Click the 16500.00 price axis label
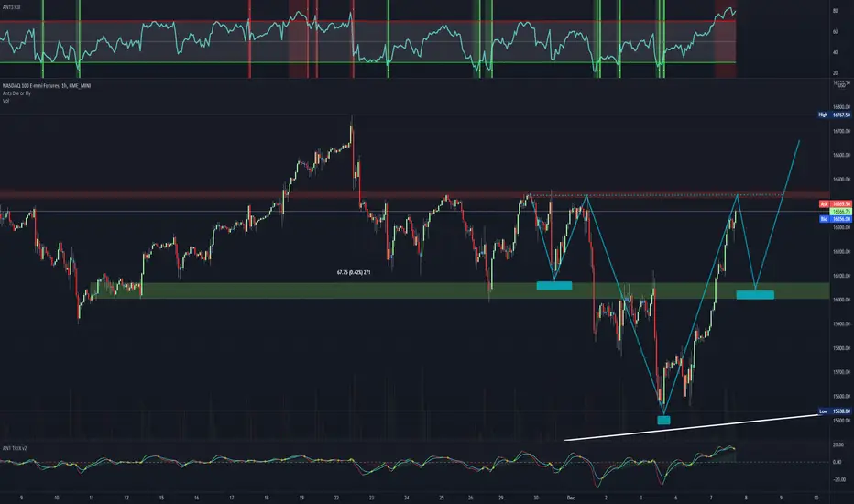The height and width of the screenshot is (504, 854). pos(841,180)
